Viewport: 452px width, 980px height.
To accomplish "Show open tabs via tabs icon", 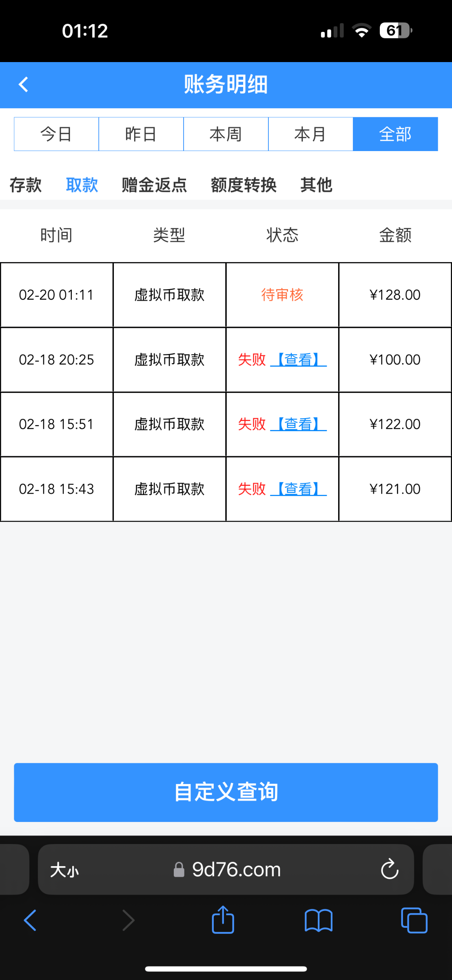I will point(414,920).
